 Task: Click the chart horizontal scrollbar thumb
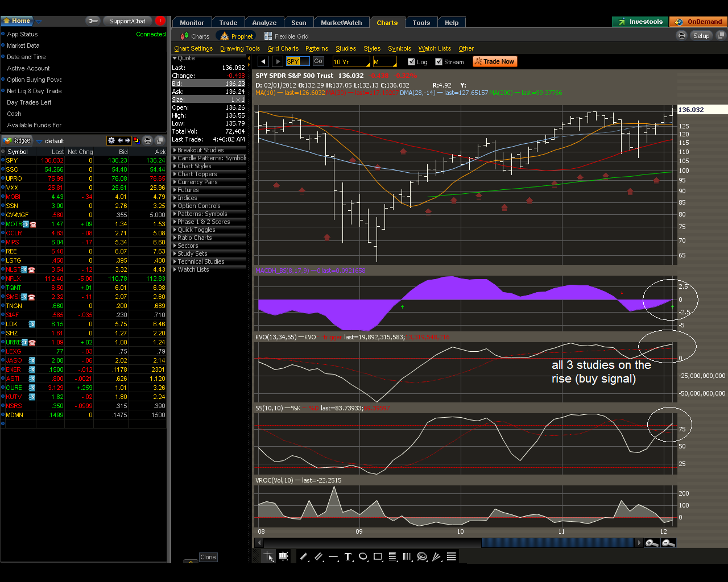(558, 543)
